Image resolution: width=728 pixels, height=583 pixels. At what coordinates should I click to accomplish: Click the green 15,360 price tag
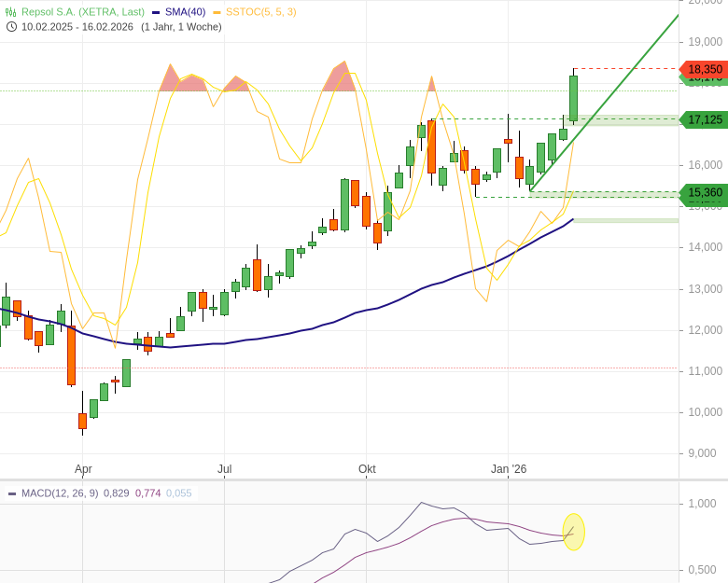pos(705,192)
